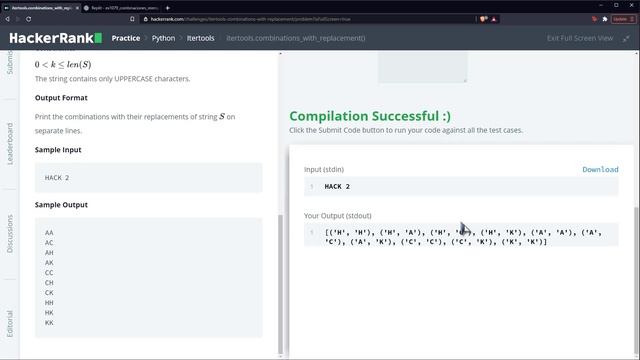Click the 'Click the Submit Code button' hint text

click(x=406, y=130)
